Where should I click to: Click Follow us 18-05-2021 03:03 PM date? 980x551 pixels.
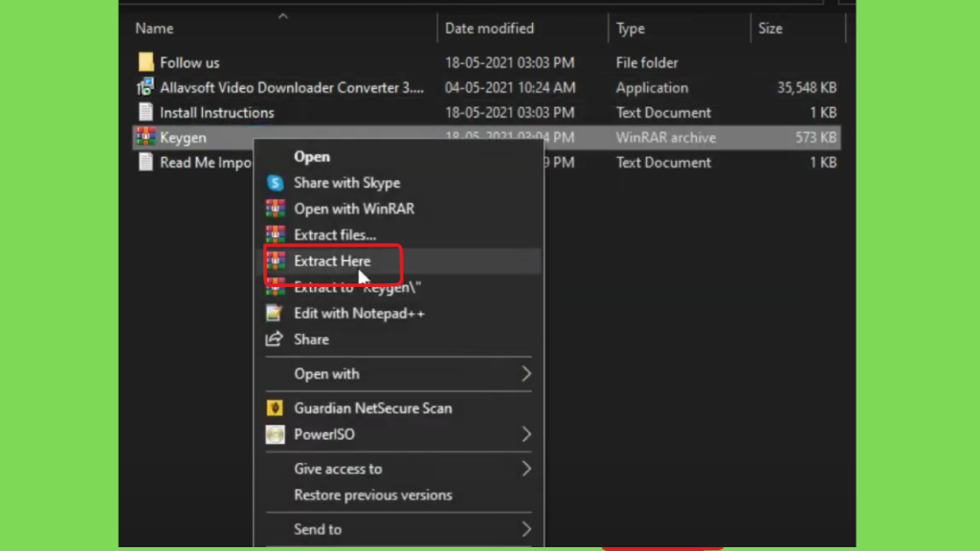click(509, 62)
